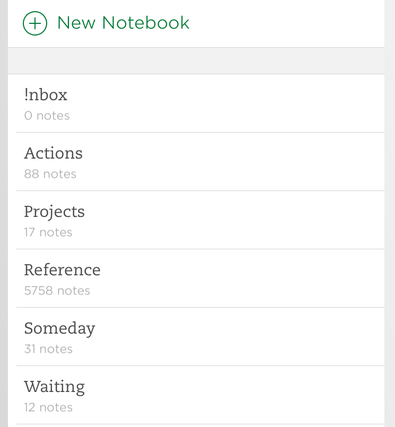Click the gray section band above !nbox
This screenshot has width=395, height=427.
tap(196, 61)
